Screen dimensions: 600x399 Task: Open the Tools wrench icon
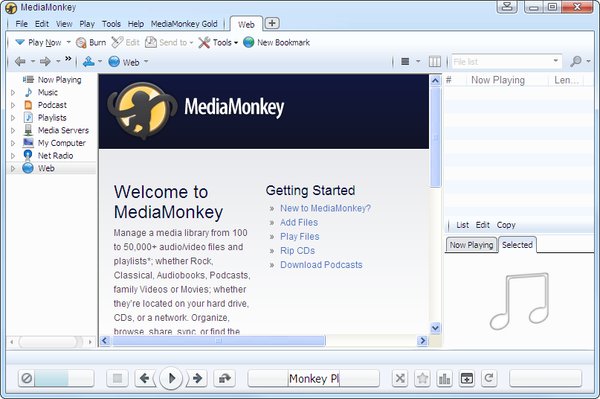pyautogui.click(x=204, y=42)
